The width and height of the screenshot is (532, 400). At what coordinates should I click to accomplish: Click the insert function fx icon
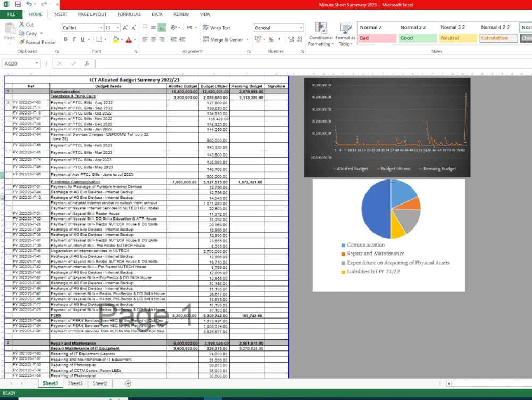point(87,63)
